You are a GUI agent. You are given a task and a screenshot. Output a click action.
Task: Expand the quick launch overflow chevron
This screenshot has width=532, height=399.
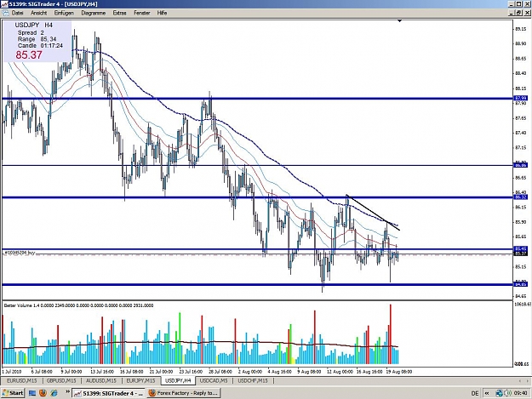click(67, 392)
